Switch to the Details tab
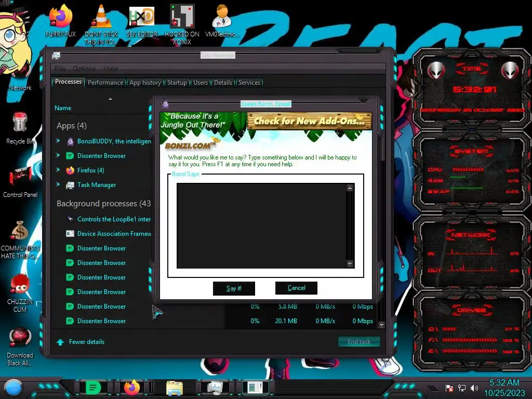This screenshot has height=399, width=532. pyautogui.click(x=223, y=83)
